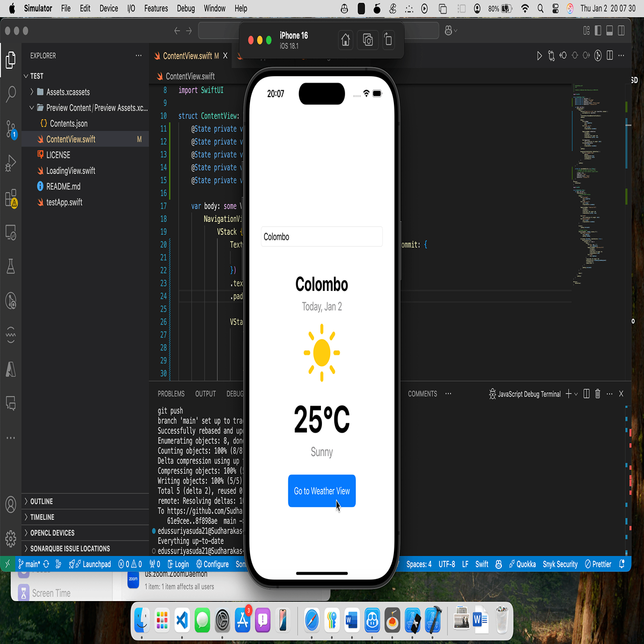644x644 pixels.
Task: Switch to the PROBLEMS panel tab
Action: pyautogui.click(x=171, y=394)
